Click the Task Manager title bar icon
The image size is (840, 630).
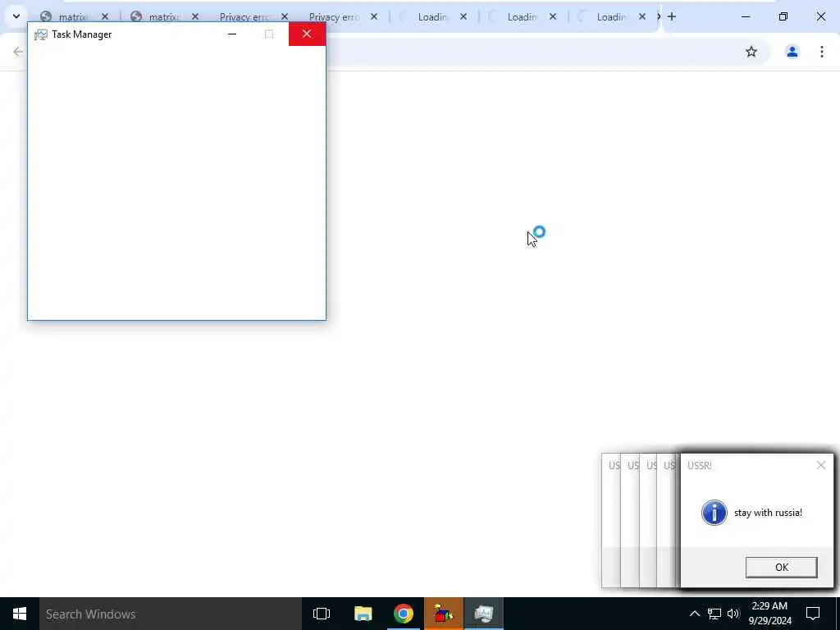41,34
